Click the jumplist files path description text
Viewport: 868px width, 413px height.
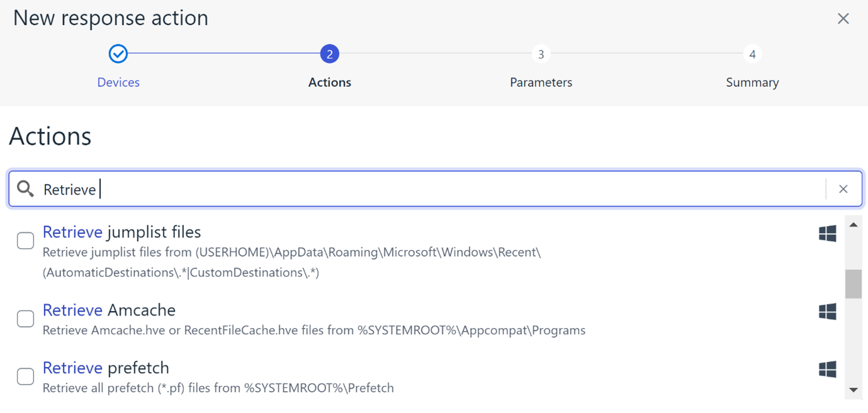(x=292, y=263)
